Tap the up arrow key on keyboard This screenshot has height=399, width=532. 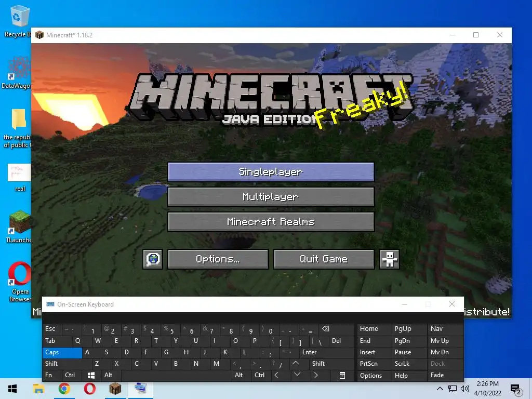[x=296, y=363]
